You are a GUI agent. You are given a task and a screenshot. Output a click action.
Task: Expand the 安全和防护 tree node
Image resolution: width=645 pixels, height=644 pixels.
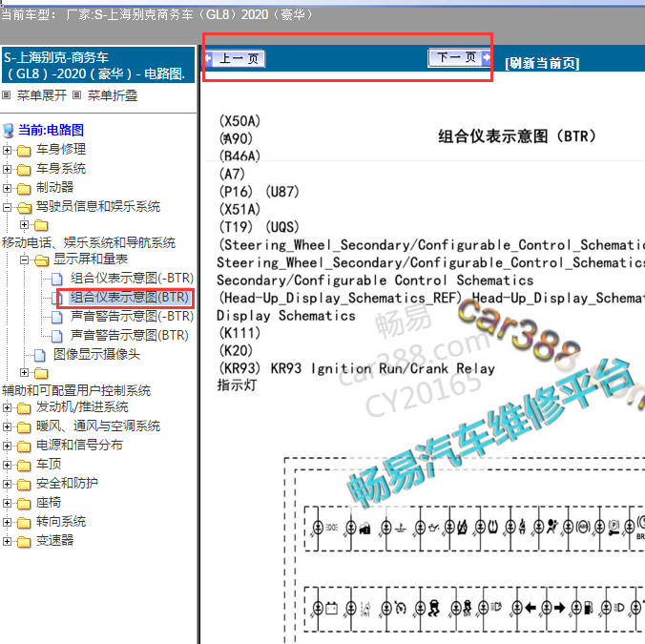pos(7,484)
